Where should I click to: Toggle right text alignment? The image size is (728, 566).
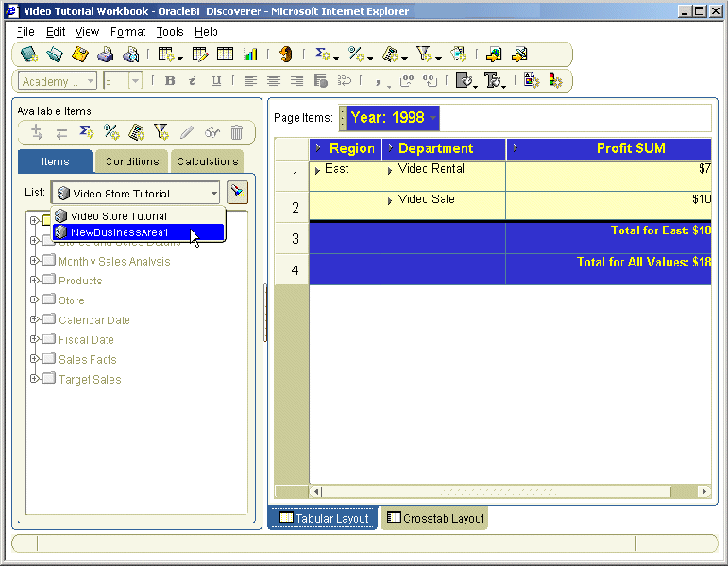[x=297, y=81]
